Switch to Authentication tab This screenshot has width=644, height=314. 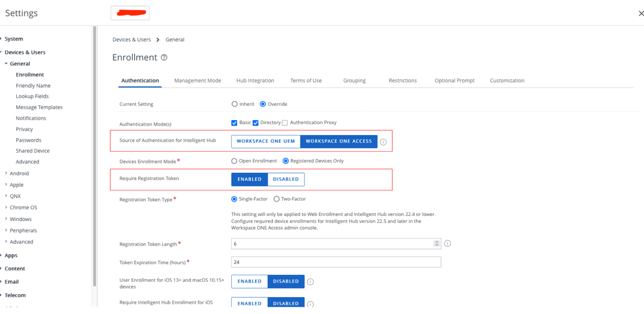[x=140, y=80]
